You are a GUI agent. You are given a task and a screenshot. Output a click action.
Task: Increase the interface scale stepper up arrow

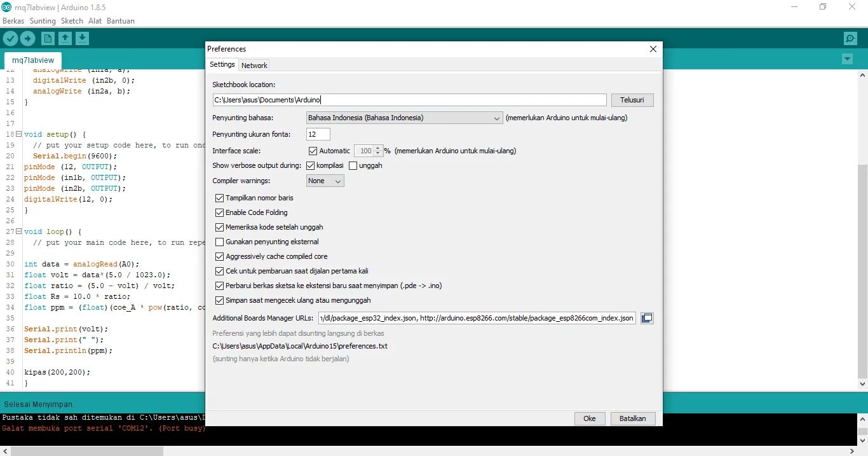[379, 149]
